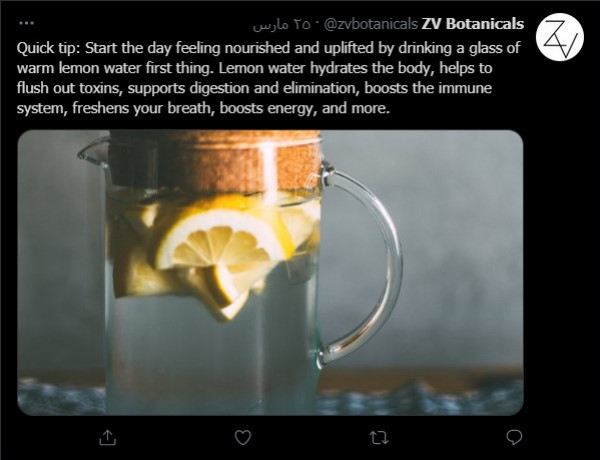Like the tweet with the heart icon
This screenshot has height=460, width=600.
tap(243, 437)
